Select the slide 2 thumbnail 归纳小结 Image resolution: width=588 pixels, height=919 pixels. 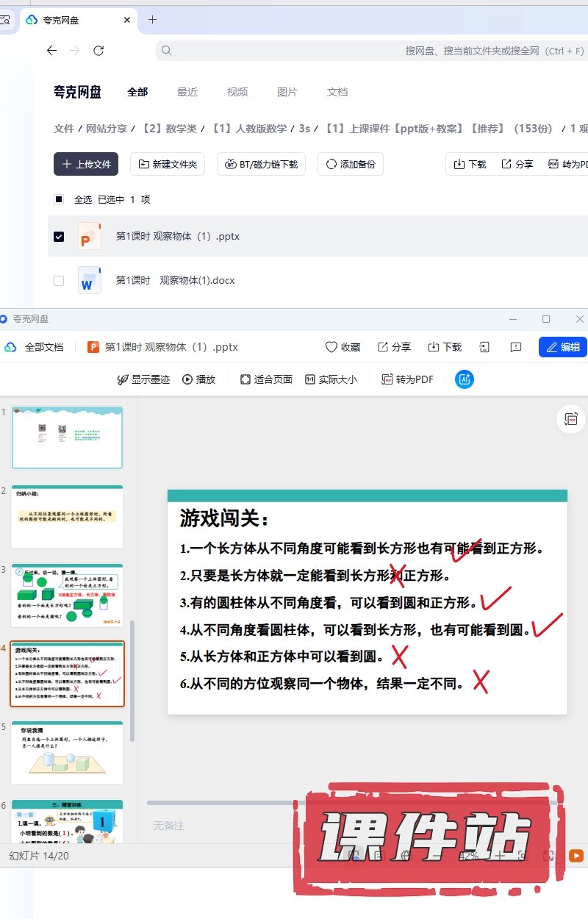pyautogui.click(x=67, y=517)
